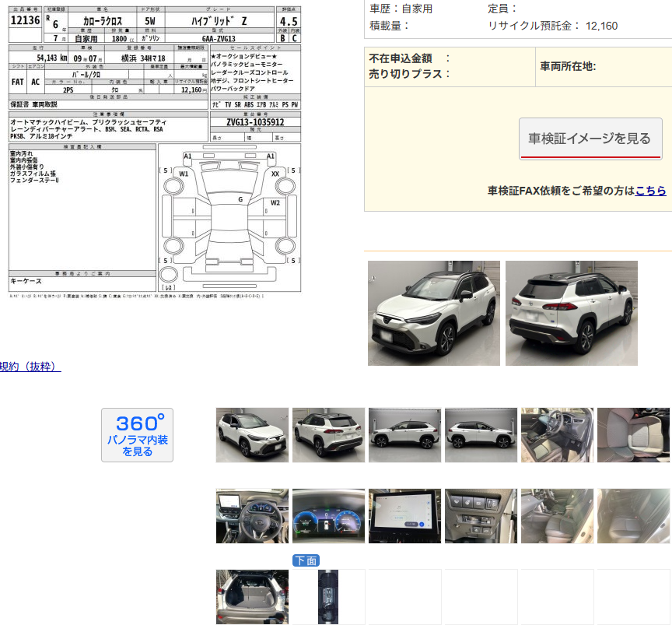672x625 pixels.
Task: View the side profile thumbnail facing right
Action: (x=481, y=435)
